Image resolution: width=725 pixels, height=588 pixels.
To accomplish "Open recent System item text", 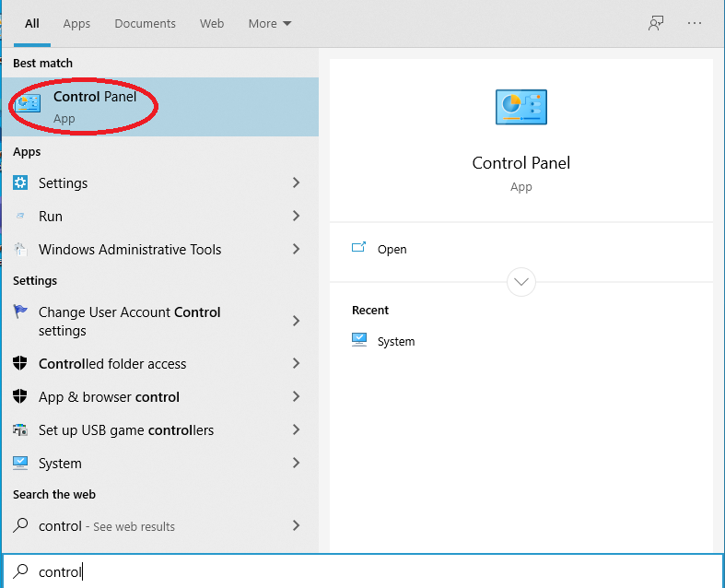I will point(396,341).
